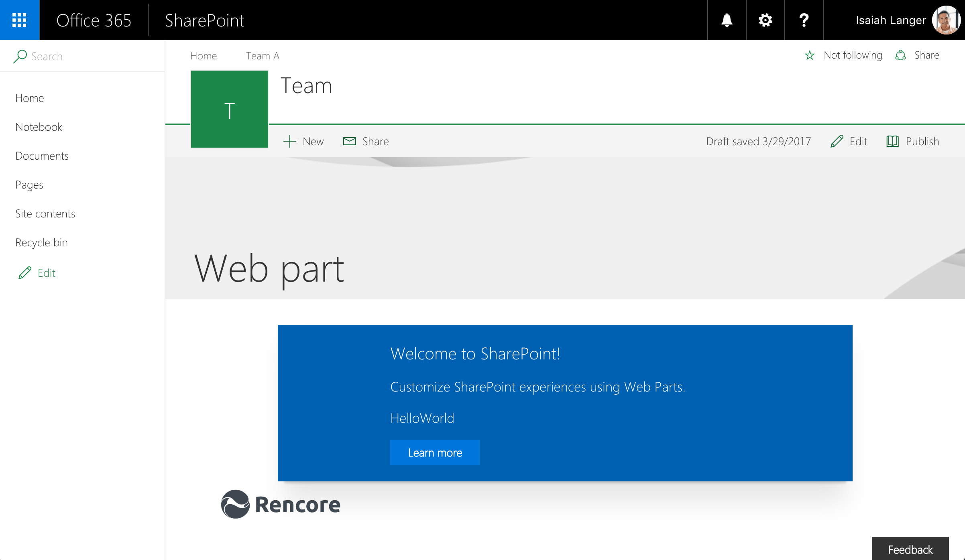Click the Not following label
Image resolution: width=965 pixels, height=560 pixels.
[x=853, y=55]
